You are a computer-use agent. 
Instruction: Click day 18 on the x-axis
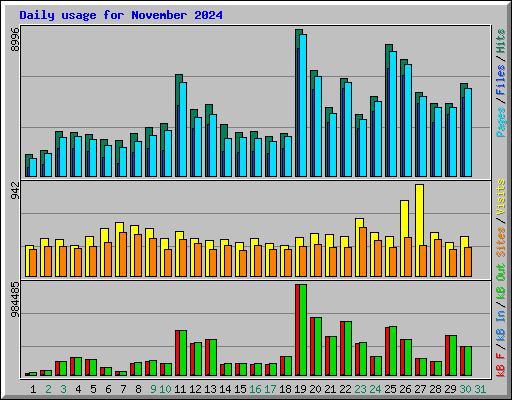pos(285,389)
